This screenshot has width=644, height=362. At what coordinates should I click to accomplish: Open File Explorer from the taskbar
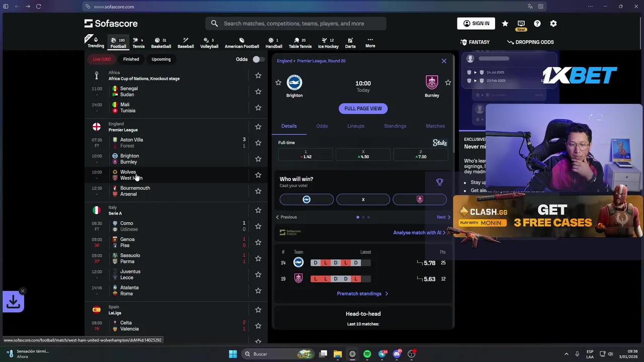coord(338,354)
